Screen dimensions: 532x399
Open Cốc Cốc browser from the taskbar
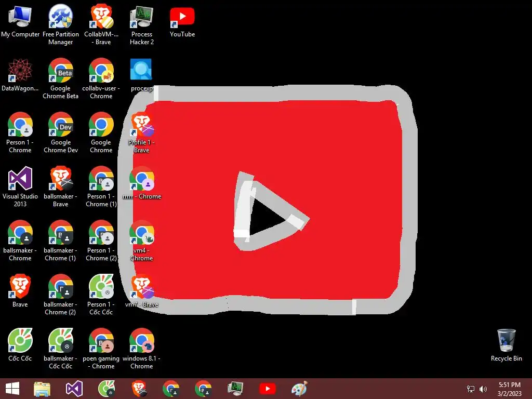(107, 389)
